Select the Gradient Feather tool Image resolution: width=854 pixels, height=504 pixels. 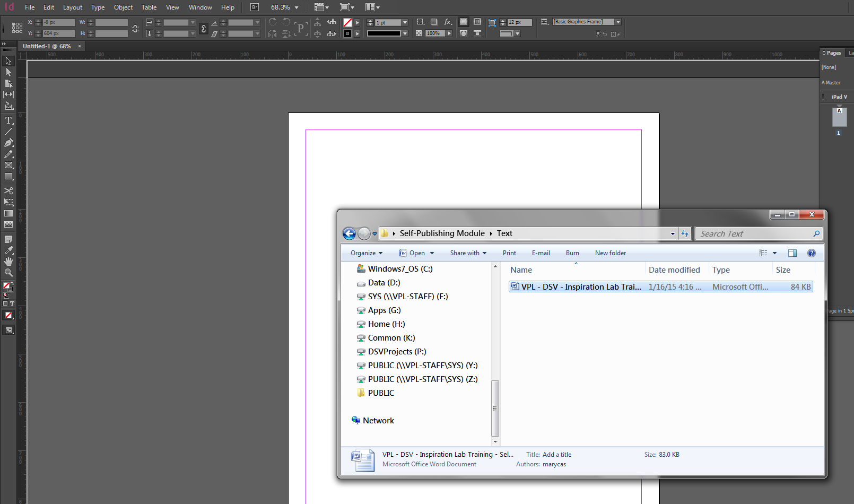8,224
